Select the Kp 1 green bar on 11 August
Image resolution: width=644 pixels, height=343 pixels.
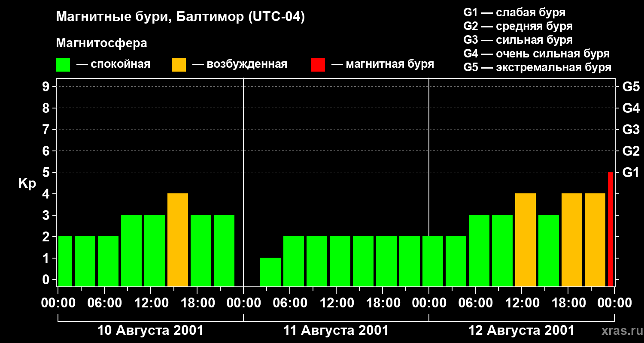(270, 272)
